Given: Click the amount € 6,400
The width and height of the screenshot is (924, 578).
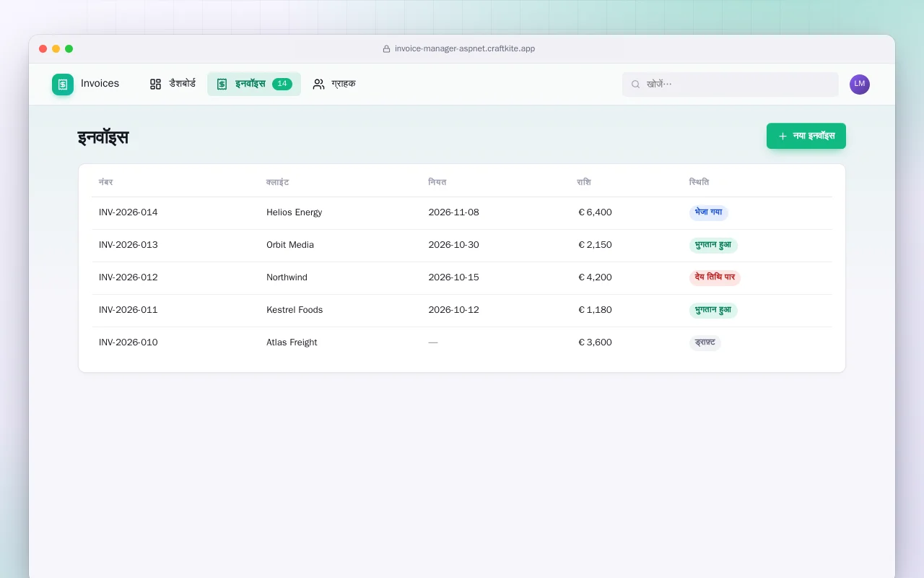Looking at the screenshot, I should click(x=595, y=212).
